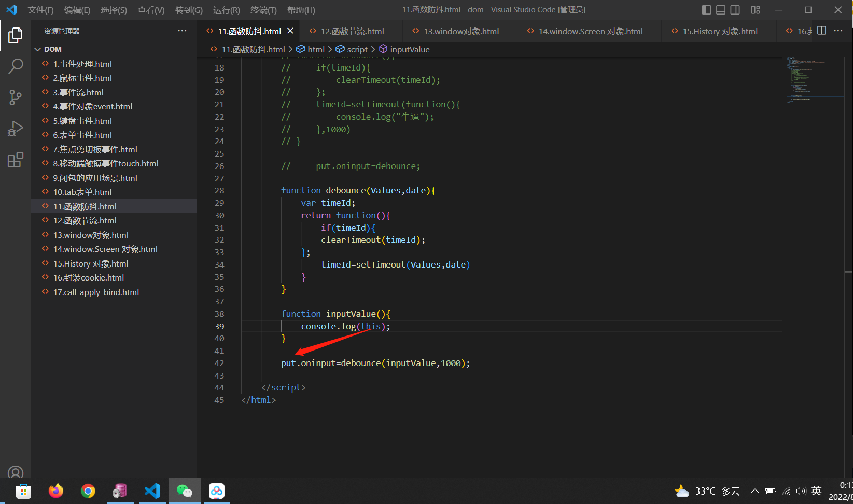Toggle primary side bar layout icon
Image resolution: width=853 pixels, height=504 pixels.
point(706,10)
